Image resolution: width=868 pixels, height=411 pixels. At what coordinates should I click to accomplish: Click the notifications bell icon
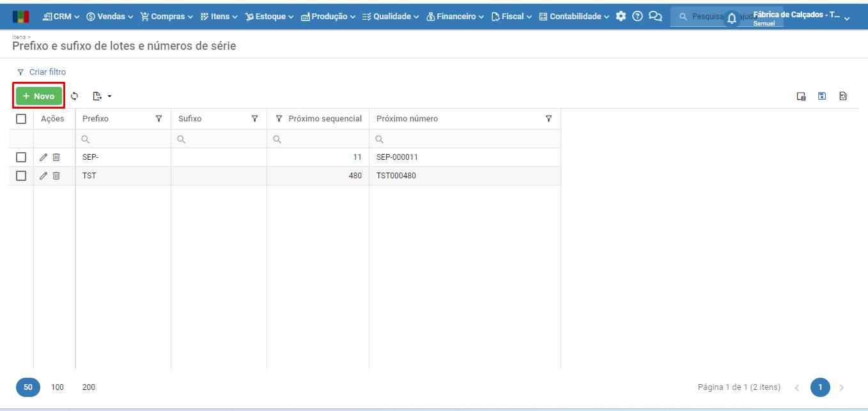[x=732, y=19]
